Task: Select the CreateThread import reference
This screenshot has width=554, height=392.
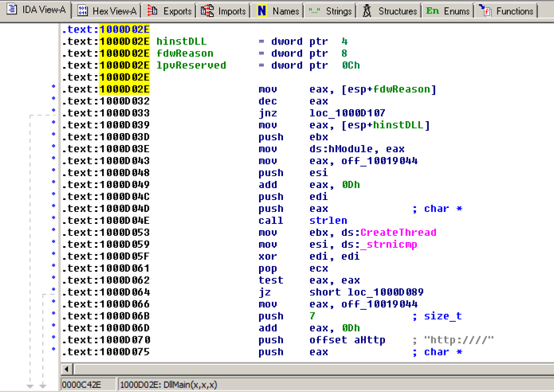Action: [x=399, y=233]
